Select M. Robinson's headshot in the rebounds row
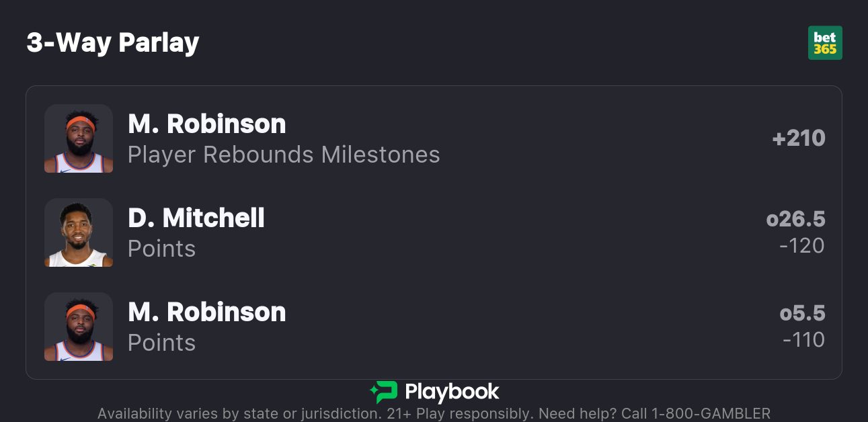Screen dimensions: 868x422 pos(79,138)
